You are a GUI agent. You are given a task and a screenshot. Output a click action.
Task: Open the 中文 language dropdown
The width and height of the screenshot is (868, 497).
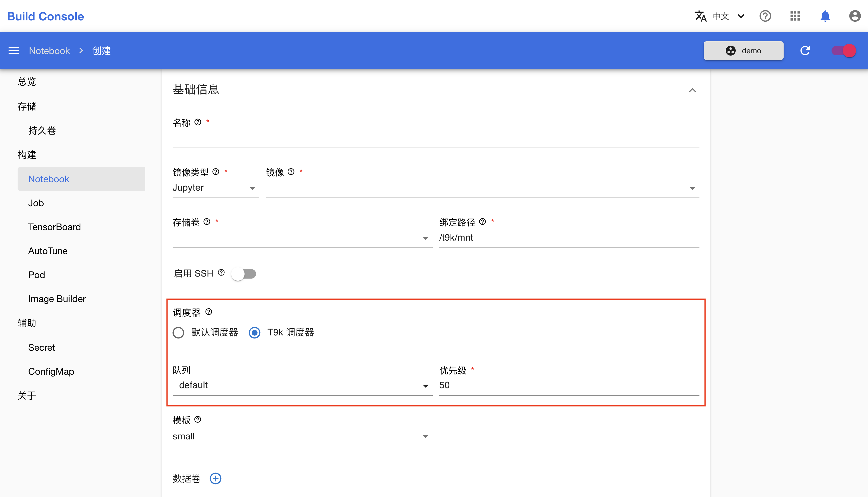pos(728,16)
